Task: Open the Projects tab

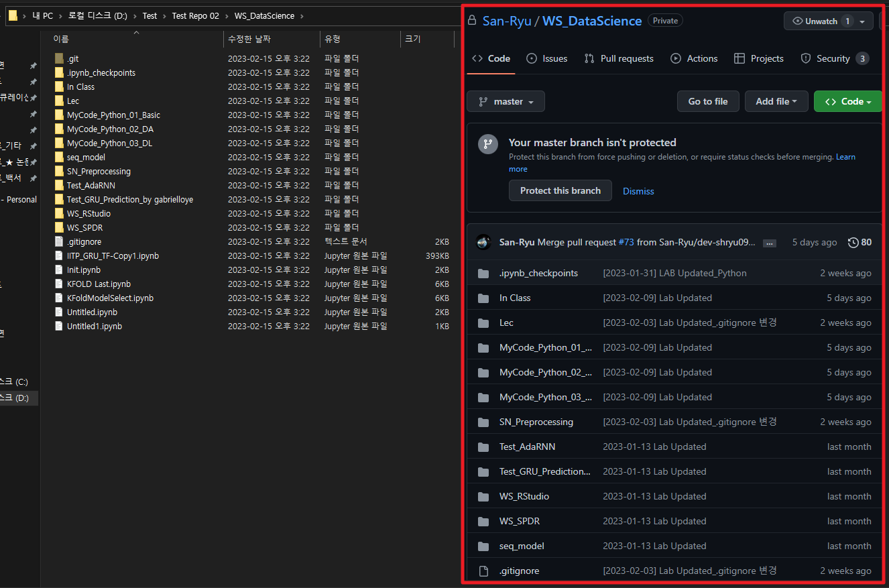Action: pyautogui.click(x=759, y=58)
